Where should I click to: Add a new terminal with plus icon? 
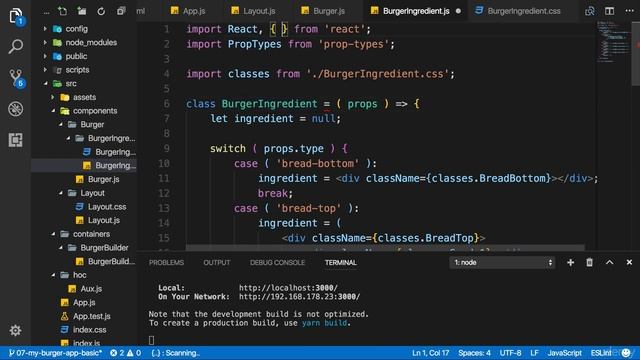click(x=570, y=262)
